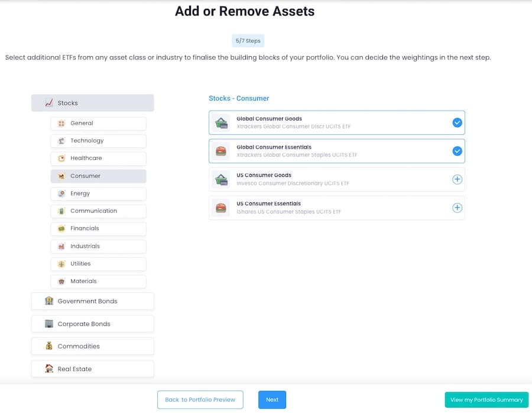Expand the Real Estate section
Viewport: 532px width, 413px height.
tap(93, 369)
